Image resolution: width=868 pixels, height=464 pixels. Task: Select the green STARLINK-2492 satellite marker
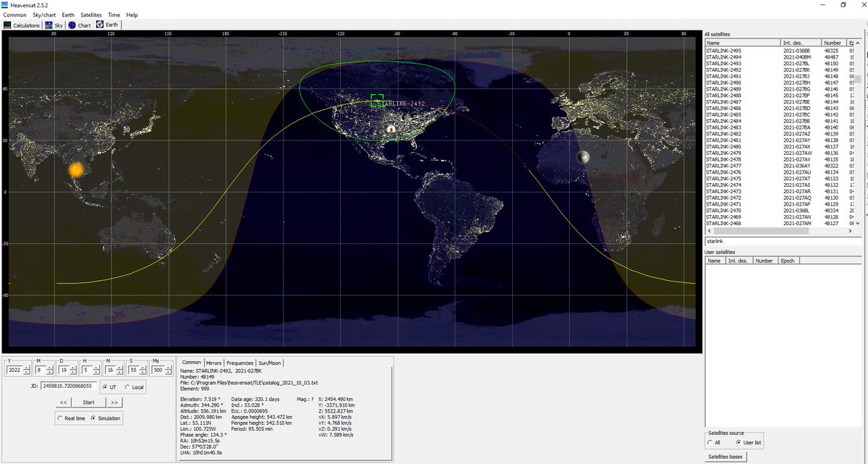(377, 101)
